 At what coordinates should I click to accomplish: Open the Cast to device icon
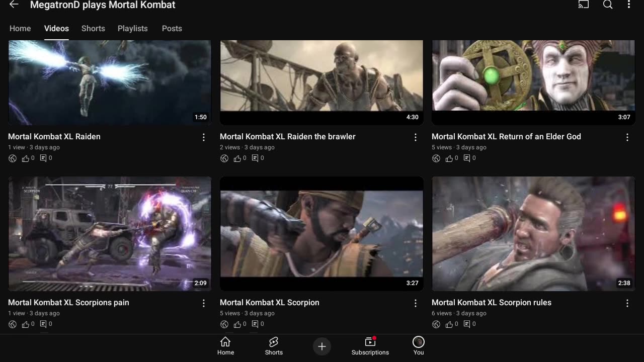click(584, 5)
